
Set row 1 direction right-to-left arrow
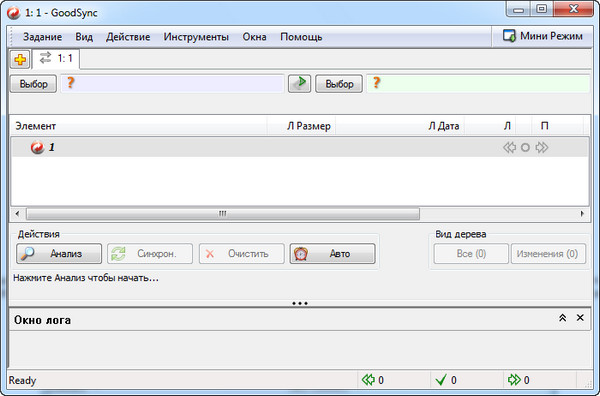[509, 147]
